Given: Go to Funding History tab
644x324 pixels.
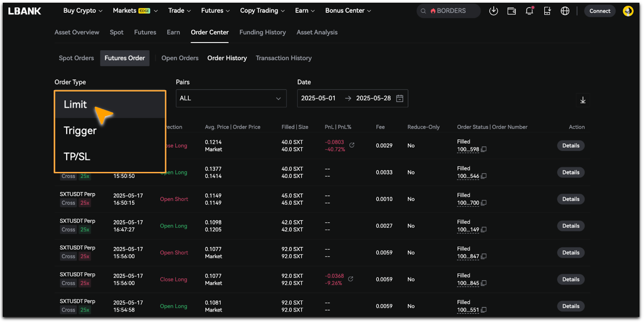Looking at the screenshot, I should click(262, 33).
